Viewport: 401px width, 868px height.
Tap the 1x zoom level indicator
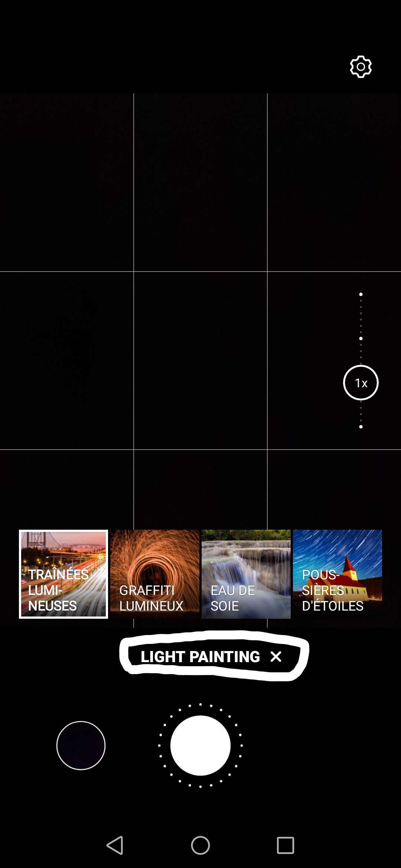(x=361, y=382)
